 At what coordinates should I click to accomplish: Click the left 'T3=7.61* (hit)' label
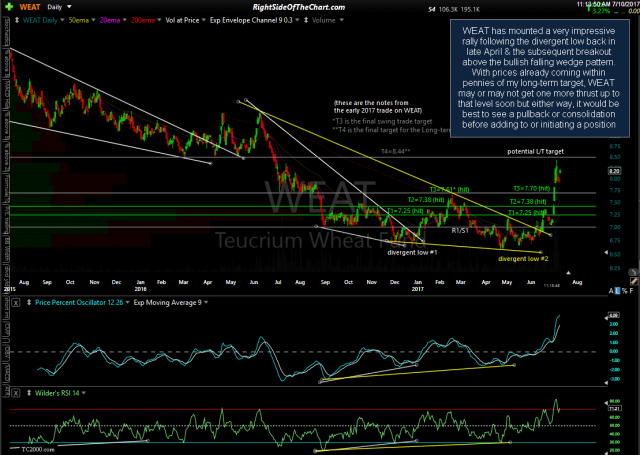449,190
